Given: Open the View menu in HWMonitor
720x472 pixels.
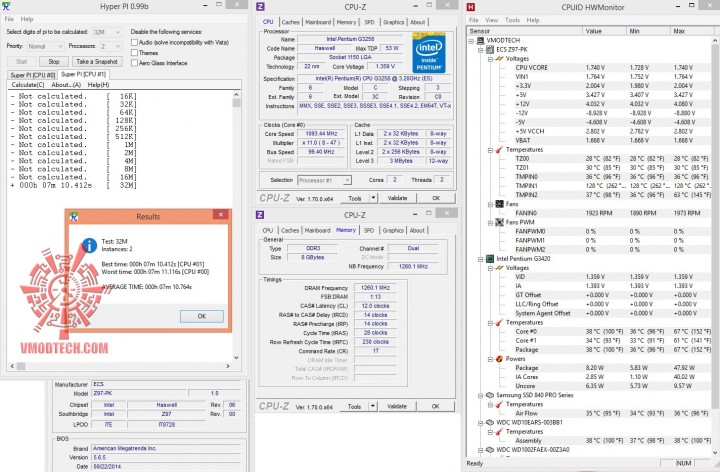Looking at the screenshot, I should click(x=491, y=20).
